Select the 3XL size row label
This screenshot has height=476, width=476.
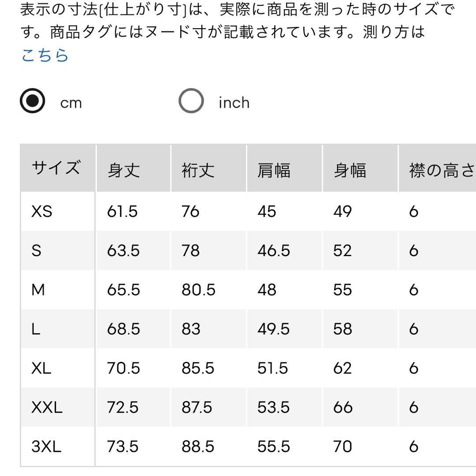click(46, 446)
